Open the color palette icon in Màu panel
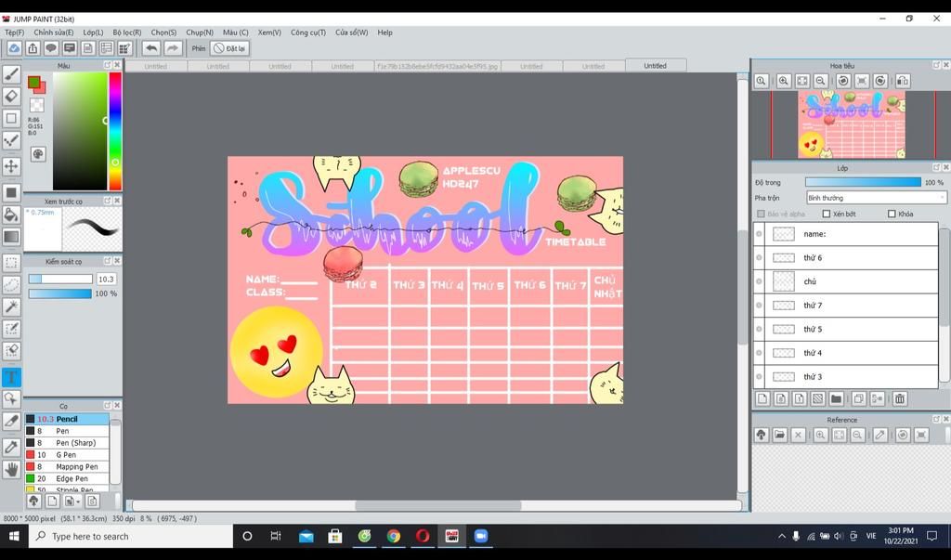951x560 pixels. click(37, 154)
